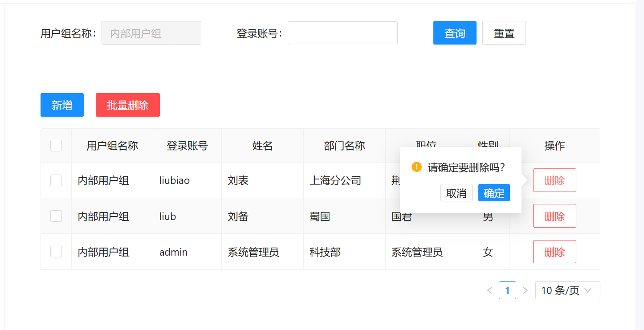The height and width of the screenshot is (330, 644).
Task: Confirm deletion with 确定 button
Action: pyautogui.click(x=493, y=193)
